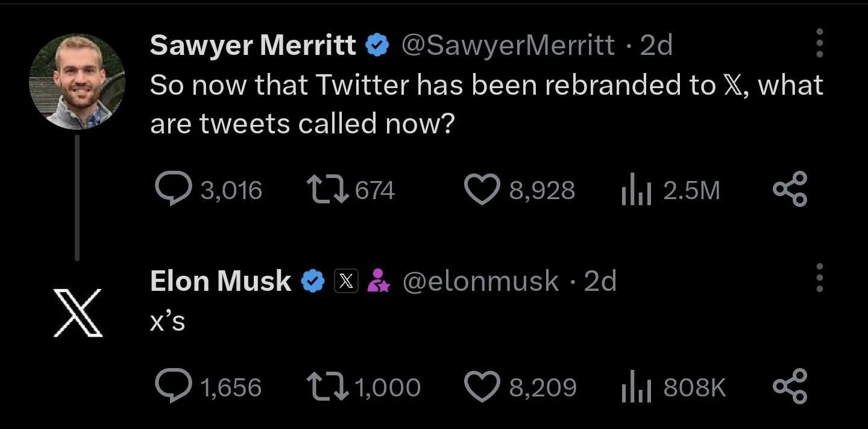Open Elon Musk display name link

[x=221, y=281]
